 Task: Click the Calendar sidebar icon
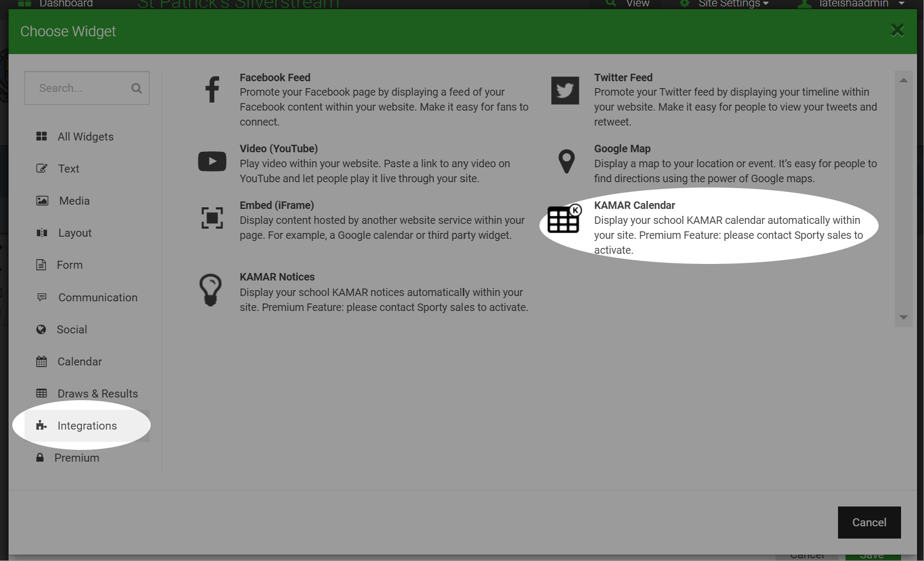pos(42,361)
